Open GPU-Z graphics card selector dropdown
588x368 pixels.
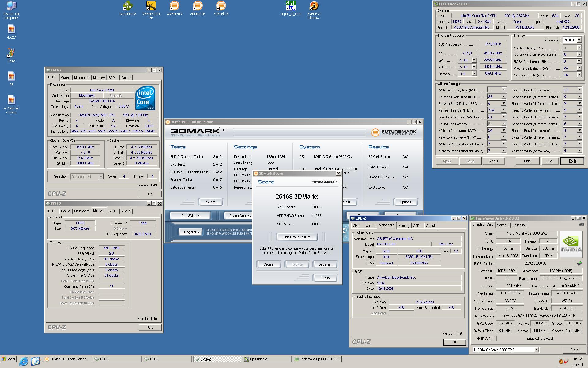536,350
